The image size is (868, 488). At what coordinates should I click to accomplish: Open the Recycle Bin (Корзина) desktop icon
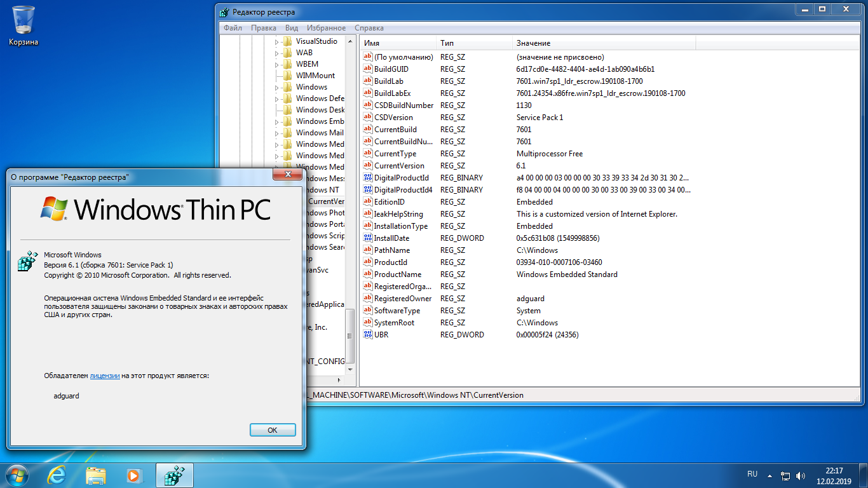24,25
